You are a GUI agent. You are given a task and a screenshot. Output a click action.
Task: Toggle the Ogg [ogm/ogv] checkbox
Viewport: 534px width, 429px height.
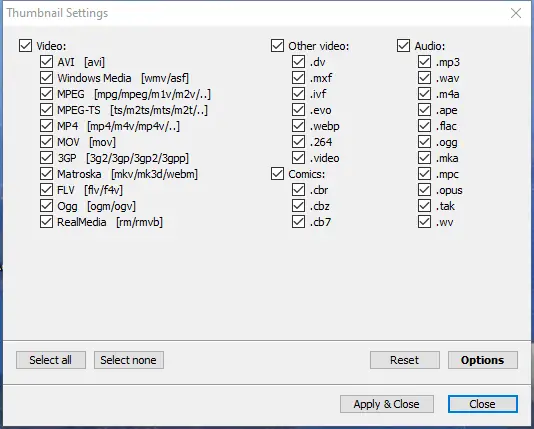pyautogui.click(x=46, y=206)
